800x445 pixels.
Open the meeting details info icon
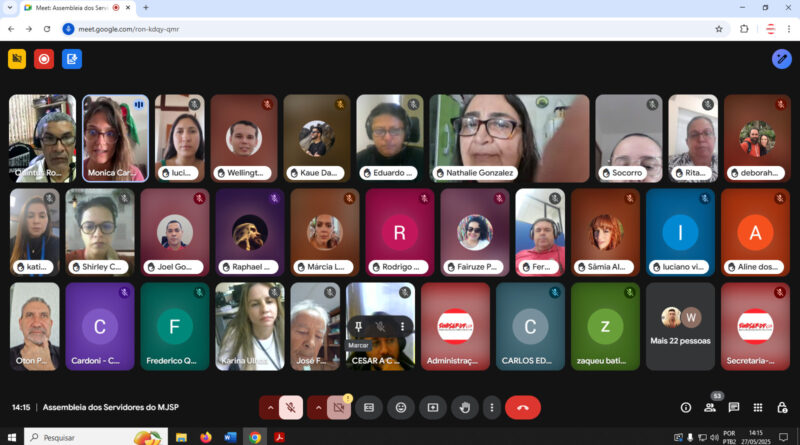686,407
